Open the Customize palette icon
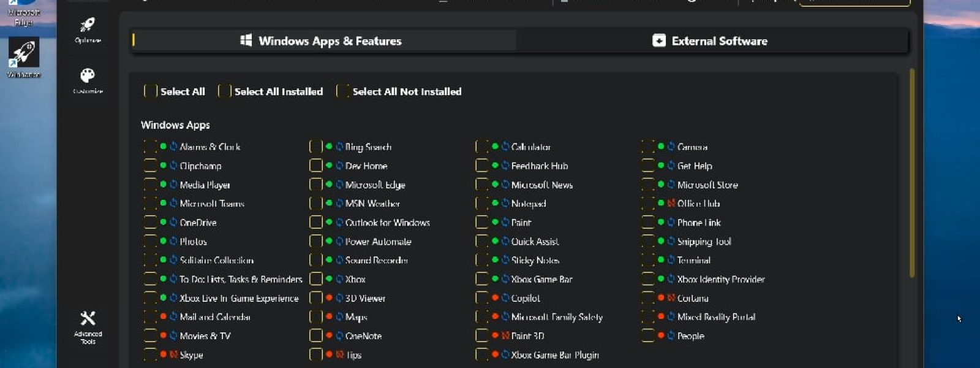The image size is (980, 368). pos(88,75)
